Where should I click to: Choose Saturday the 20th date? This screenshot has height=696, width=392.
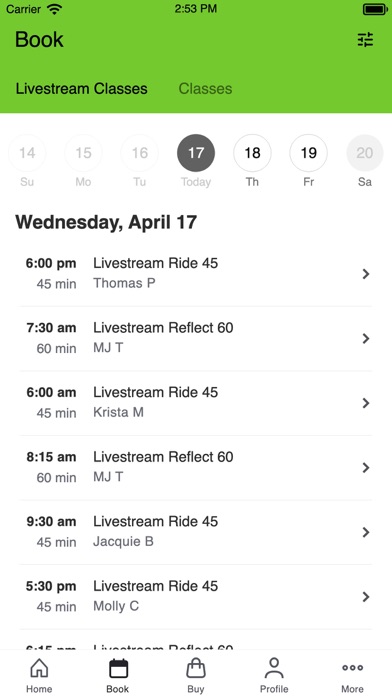pos(364,153)
